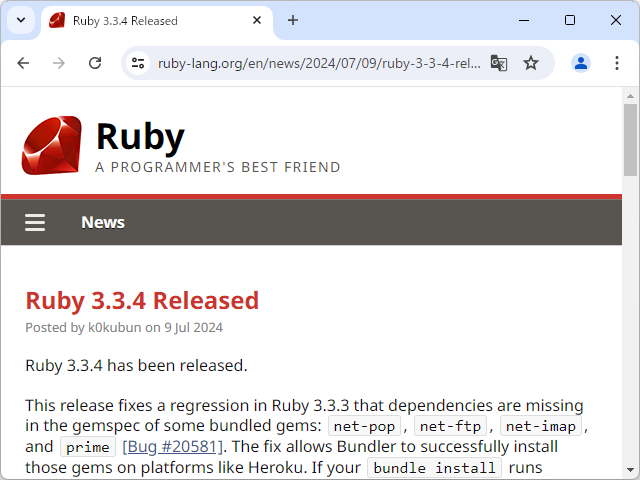Select the News menu item

pos(103,222)
